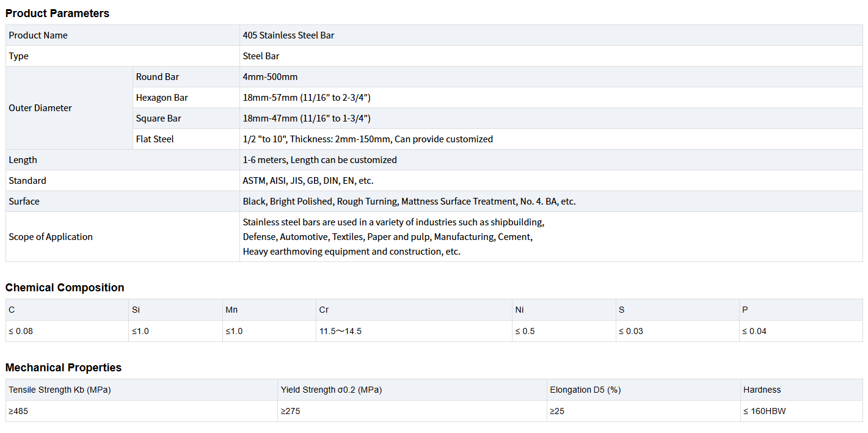
Task: Select the Elongation D5 (%) header
Action: pyautogui.click(x=585, y=390)
